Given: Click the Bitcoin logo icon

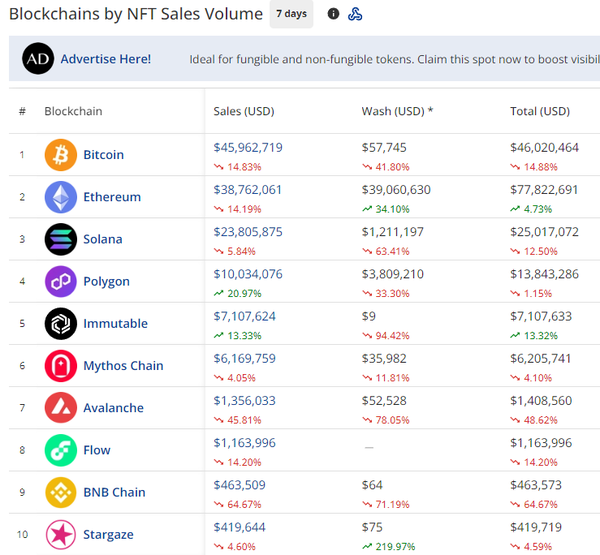Looking at the screenshot, I should pyautogui.click(x=60, y=155).
